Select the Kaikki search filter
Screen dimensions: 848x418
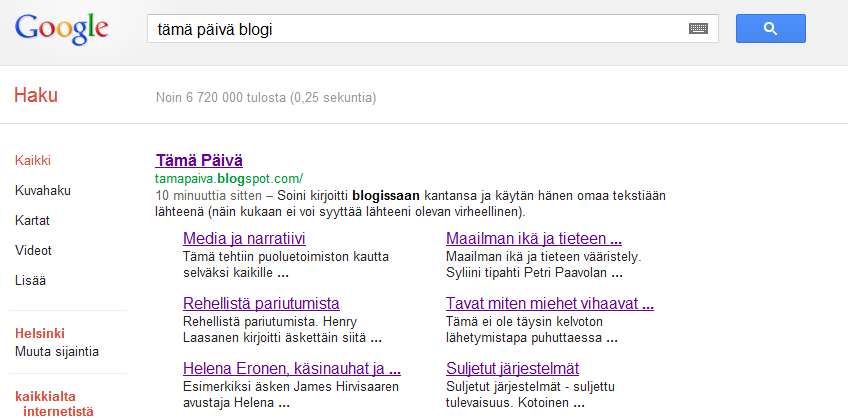pyautogui.click(x=33, y=161)
